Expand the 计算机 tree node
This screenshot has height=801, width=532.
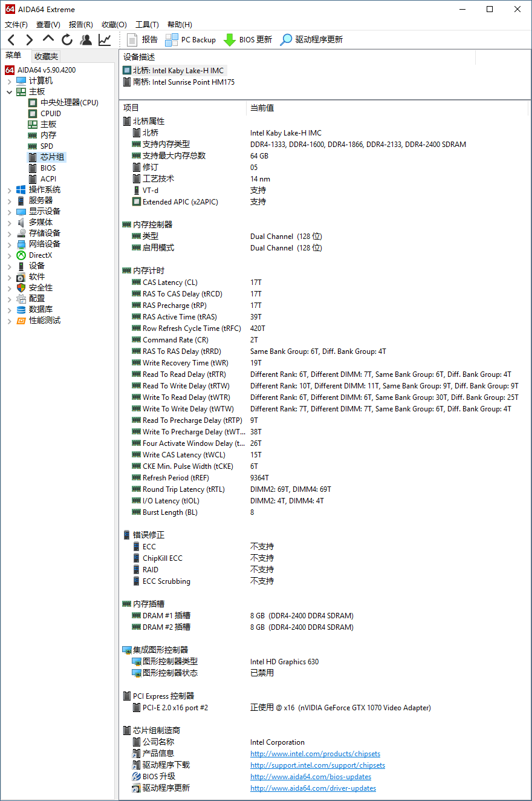click(x=10, y=80)
